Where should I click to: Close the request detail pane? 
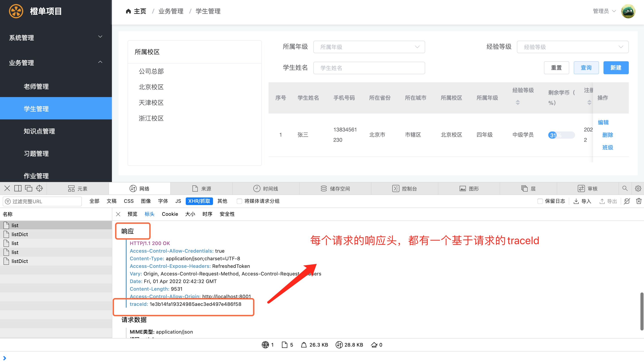click(118, 214)
